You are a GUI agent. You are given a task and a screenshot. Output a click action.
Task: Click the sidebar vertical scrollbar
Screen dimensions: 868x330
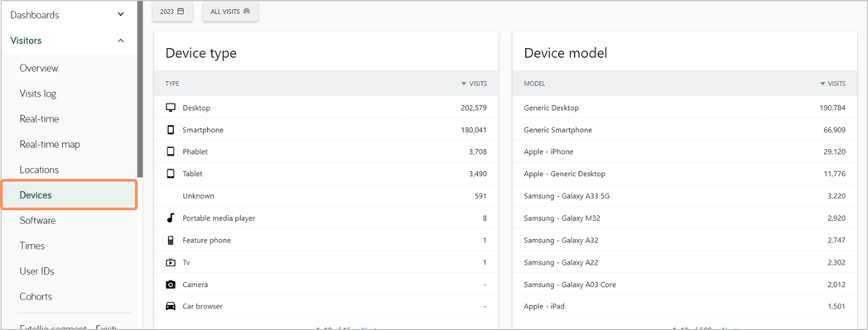[140, 88]
